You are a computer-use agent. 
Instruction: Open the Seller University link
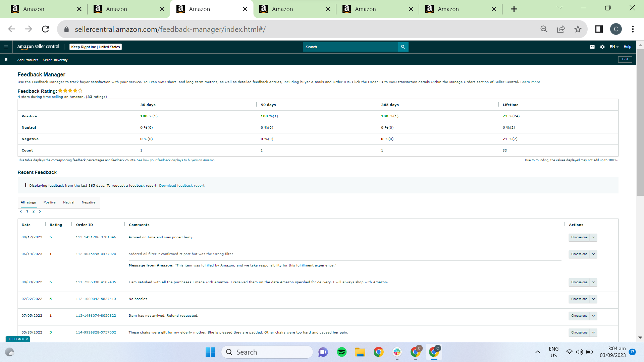click(x=55, y=60)
